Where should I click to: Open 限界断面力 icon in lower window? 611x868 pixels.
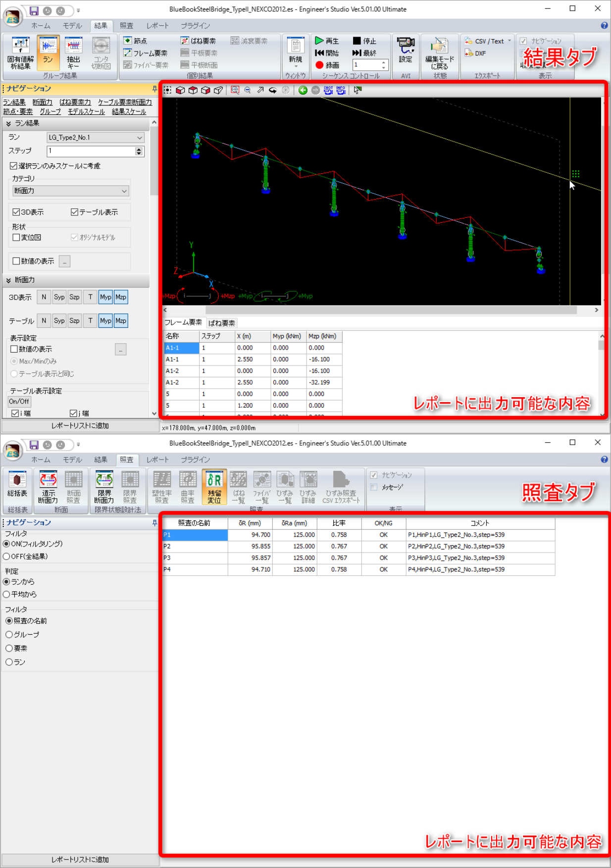click(x=104, y=487)
